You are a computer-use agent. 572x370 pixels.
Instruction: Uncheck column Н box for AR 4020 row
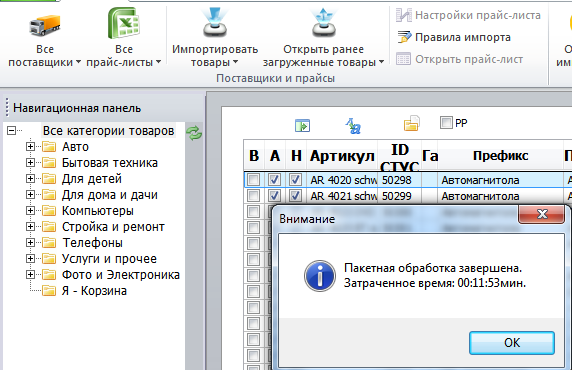[295, 180]
